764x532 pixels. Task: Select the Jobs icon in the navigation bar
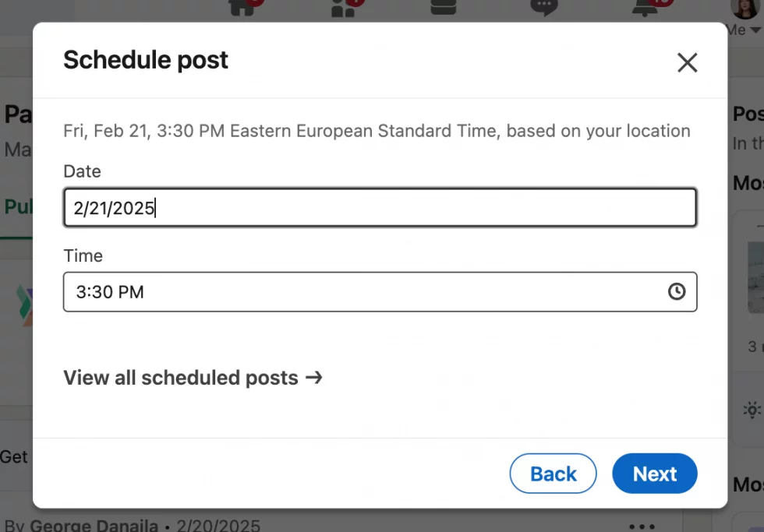tap(443, 8)
